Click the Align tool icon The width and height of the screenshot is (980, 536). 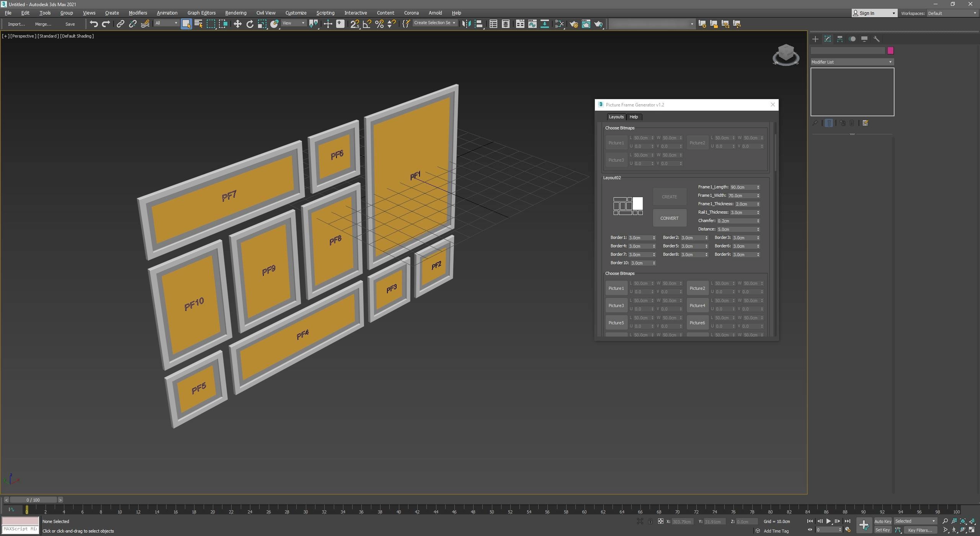(479, 24)
